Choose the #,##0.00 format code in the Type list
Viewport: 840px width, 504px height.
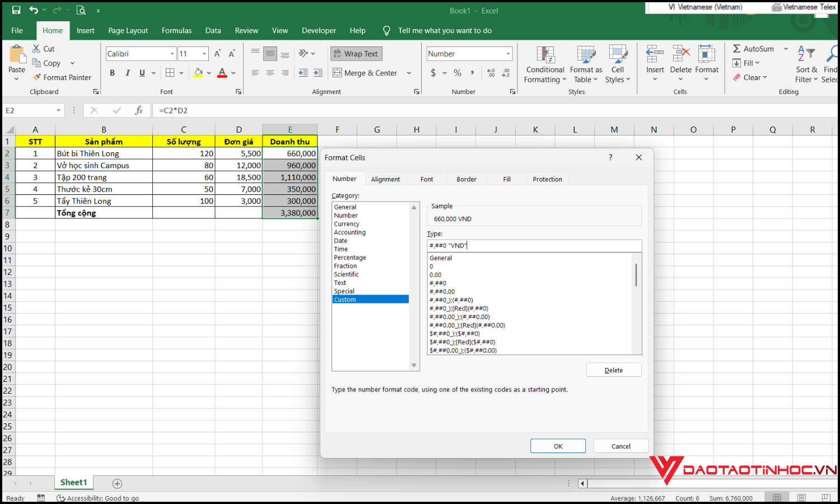click(x=442, y=292)
